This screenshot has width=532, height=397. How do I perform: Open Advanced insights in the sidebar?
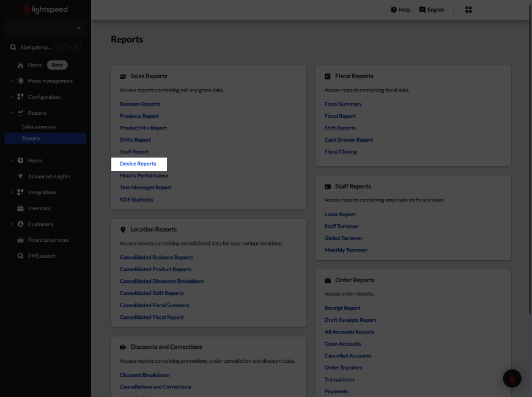[49, 177]
